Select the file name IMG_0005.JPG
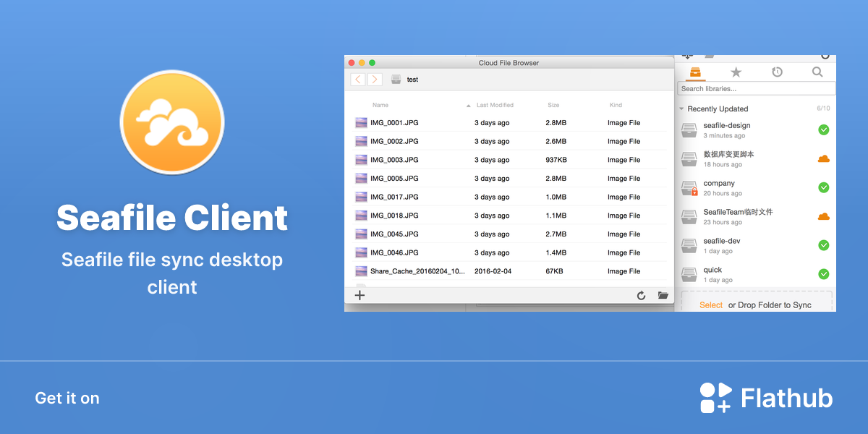This screenshot has height=434, width=868. (x=394, y=179)
